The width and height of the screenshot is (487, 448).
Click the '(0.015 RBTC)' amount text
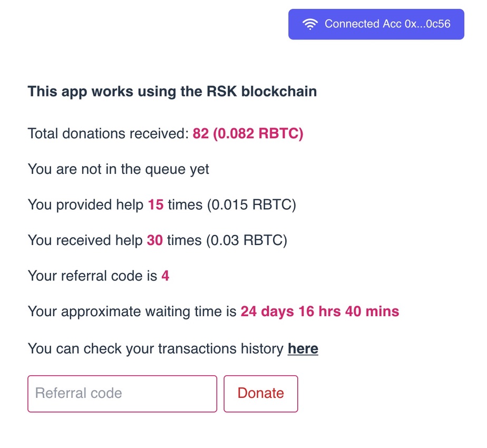[x=251, y=205]
